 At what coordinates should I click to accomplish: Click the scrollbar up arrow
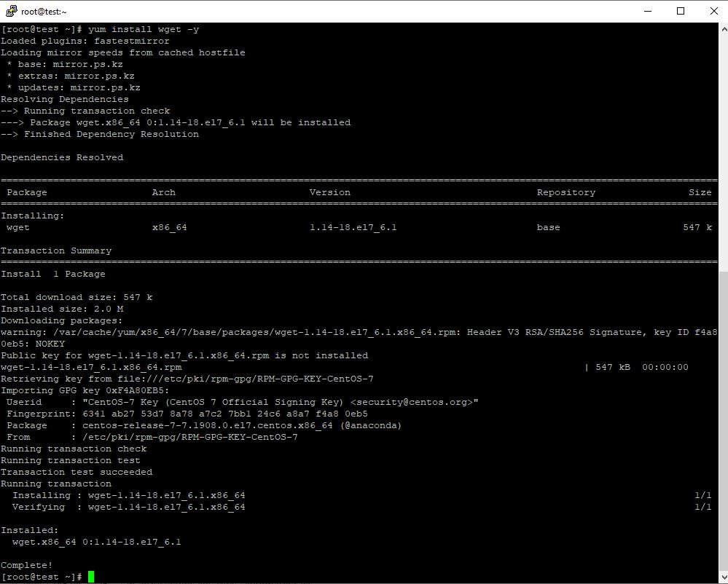724,28
